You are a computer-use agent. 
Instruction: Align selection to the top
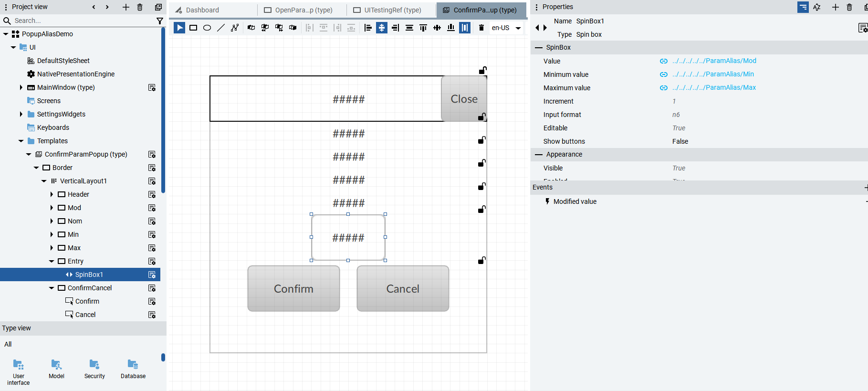[x=423, y=28]
